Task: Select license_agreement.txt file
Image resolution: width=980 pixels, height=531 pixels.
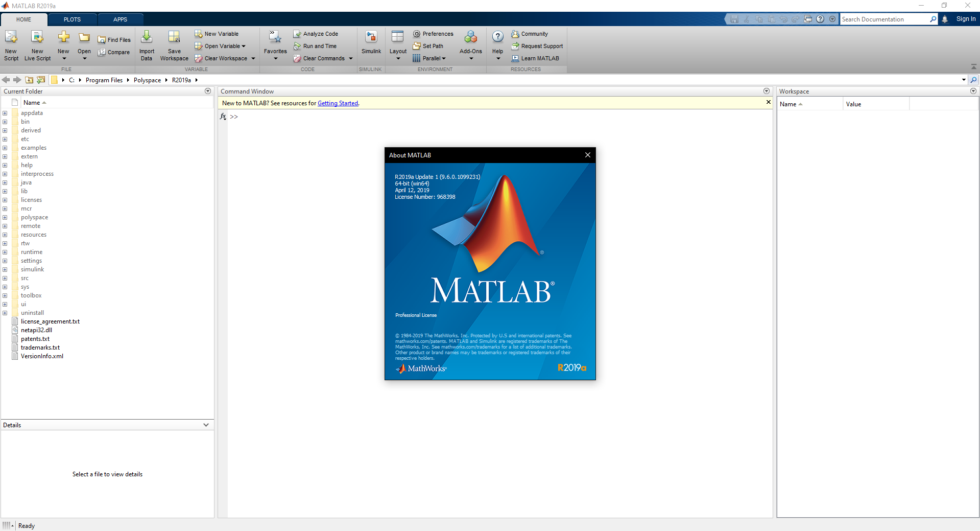Action: (50, 321)
